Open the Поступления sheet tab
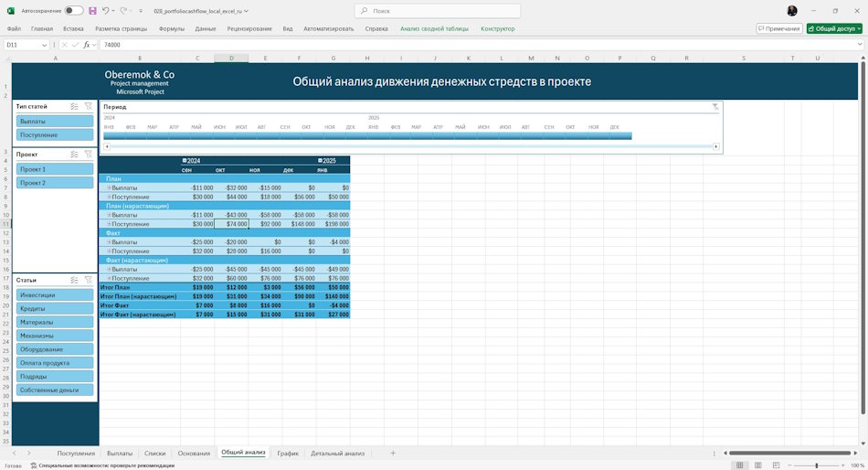Viewport: 868px width, 470px height. point(76,453)
